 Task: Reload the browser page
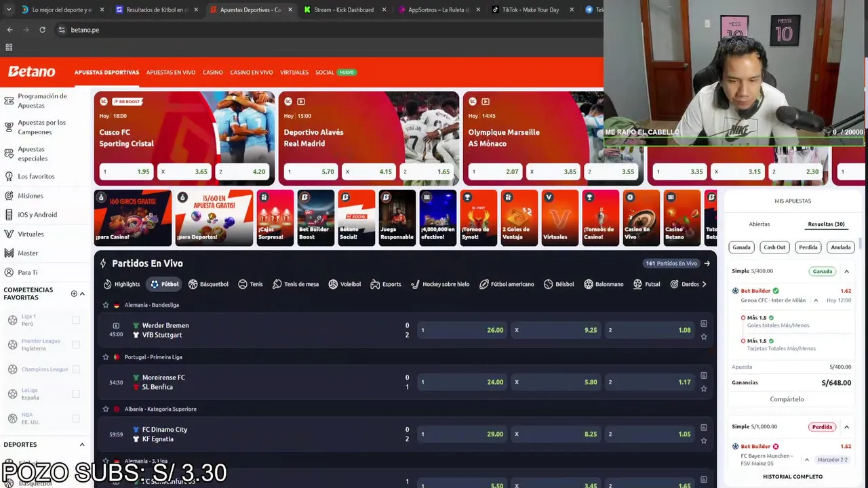point(42,30)
